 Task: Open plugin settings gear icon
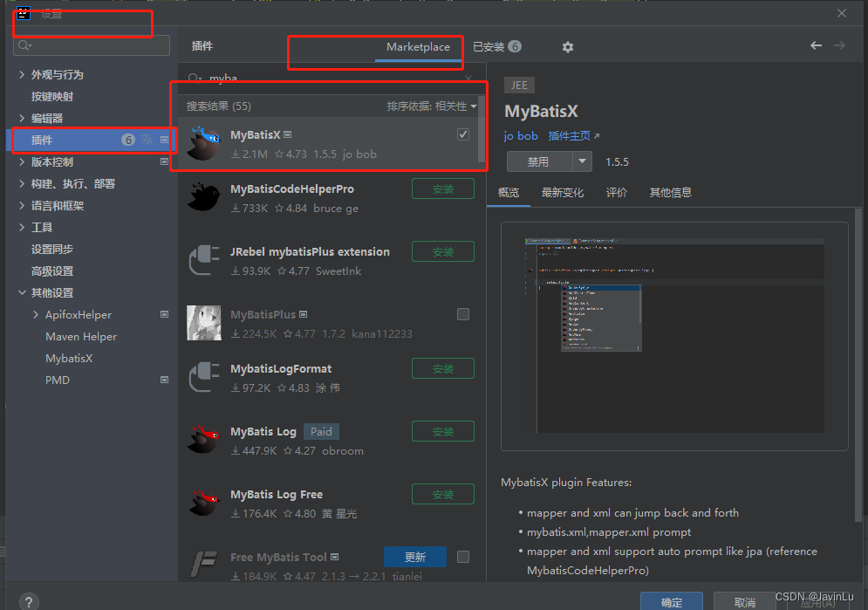click(x=567, y=47)
